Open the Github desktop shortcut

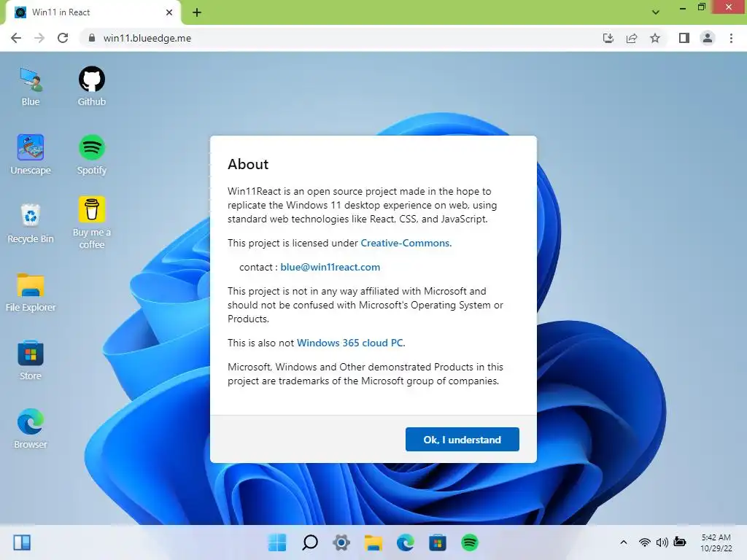pyautogui.click(x=91, y=87)
